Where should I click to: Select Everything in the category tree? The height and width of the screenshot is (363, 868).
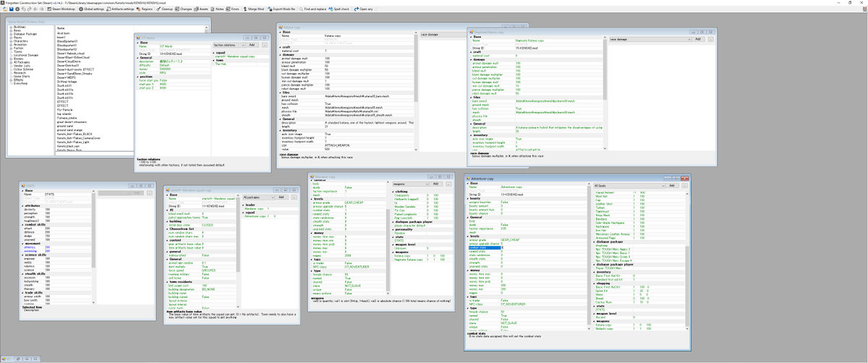point(20,84)
